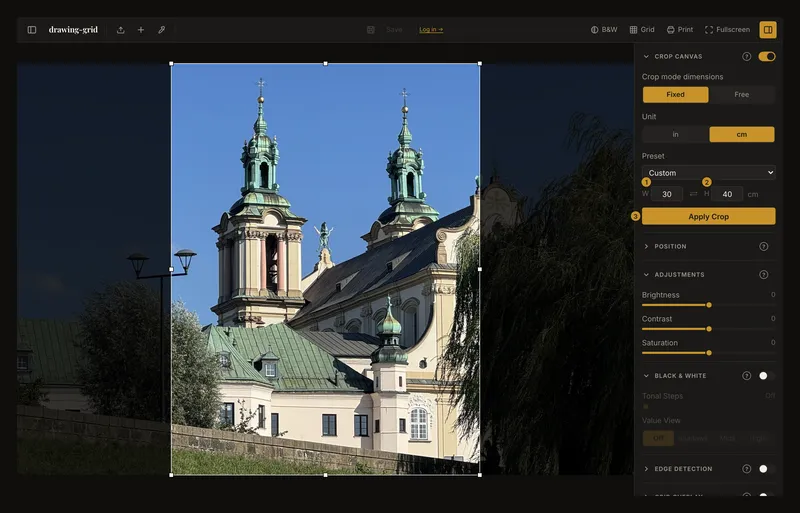Image resolution: width=800 pixels, height=513 pixels.
Task: Swap width and height arrows icon
Action: pos(693,194)
